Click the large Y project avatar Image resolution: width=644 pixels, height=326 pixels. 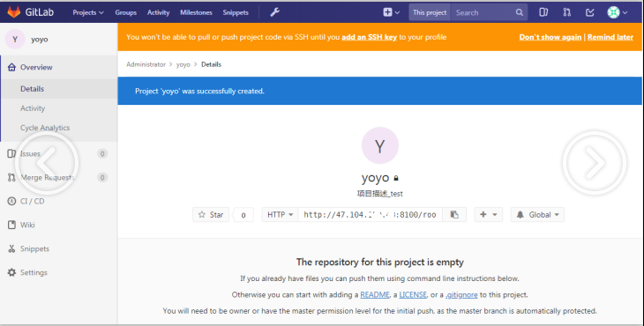pos(380,145)
